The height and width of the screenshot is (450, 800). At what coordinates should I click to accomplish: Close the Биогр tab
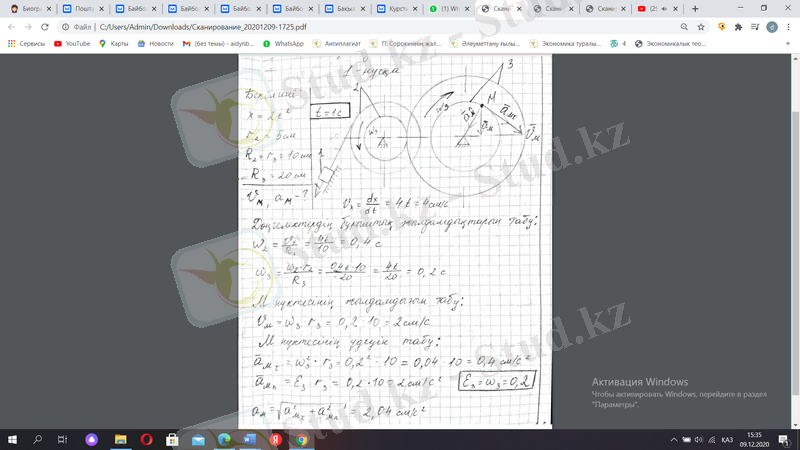coord(49,9)
